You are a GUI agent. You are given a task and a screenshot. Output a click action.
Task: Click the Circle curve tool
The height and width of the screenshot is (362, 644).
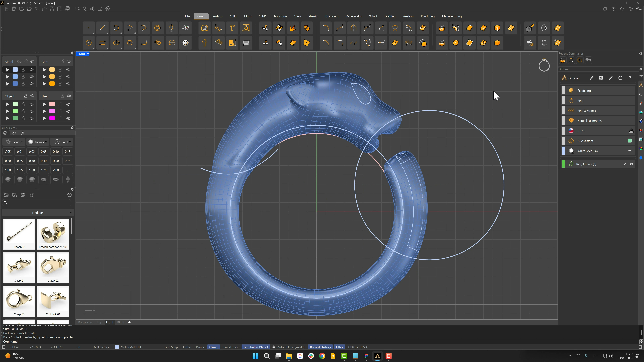point(89,43)
